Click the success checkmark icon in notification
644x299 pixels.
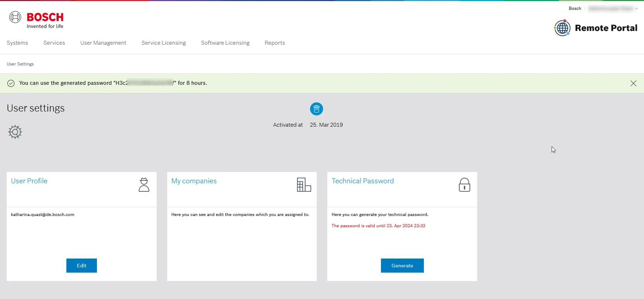click(11, 83)
